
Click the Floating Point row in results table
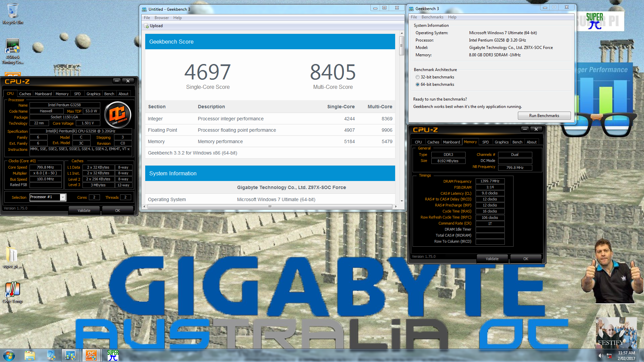270,130
